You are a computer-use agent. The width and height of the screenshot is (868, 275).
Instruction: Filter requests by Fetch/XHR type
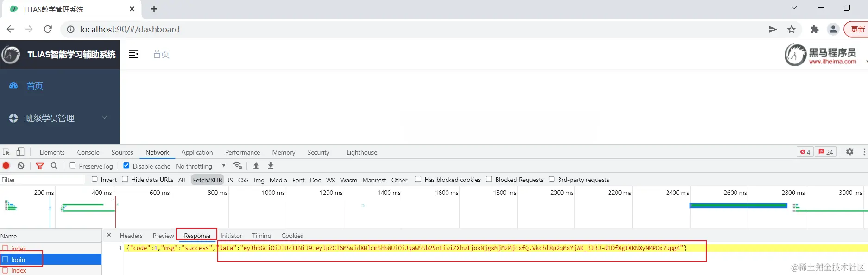(208, 180)
